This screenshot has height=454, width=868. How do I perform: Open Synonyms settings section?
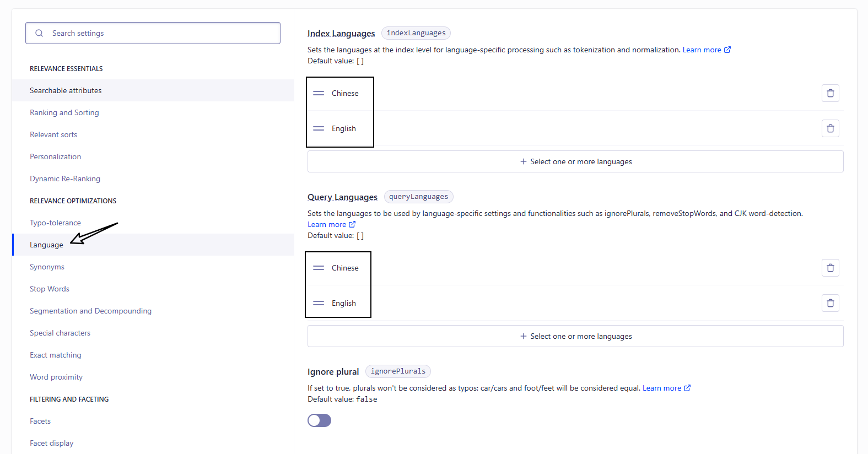click(47, 267)
